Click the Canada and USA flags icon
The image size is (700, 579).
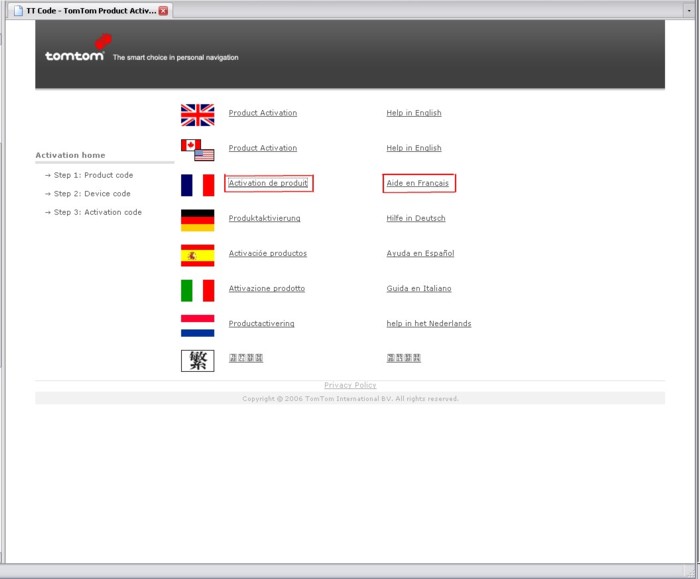point(197,150)
